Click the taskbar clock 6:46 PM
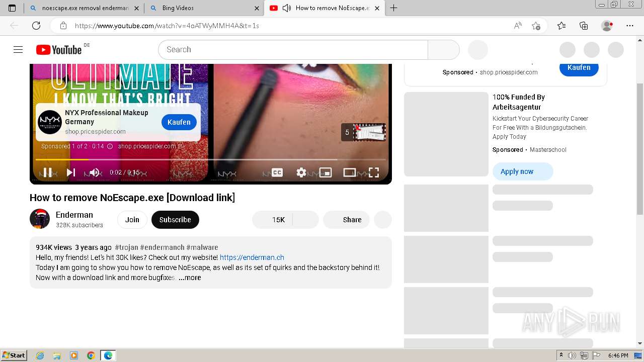The width and height of the screenshot is (644, 362). click(618, 355)
